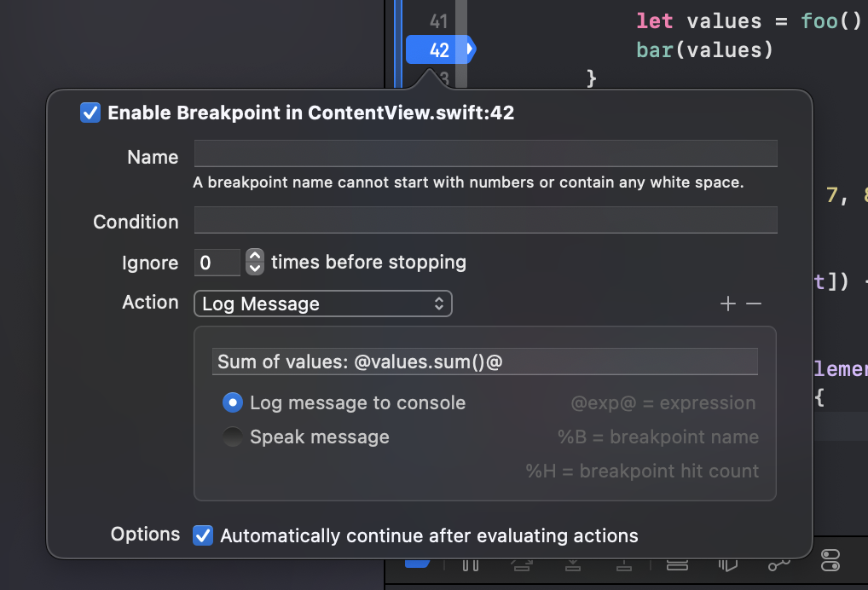
Task: Click the step into debug icon
Action: pos(573,564)
